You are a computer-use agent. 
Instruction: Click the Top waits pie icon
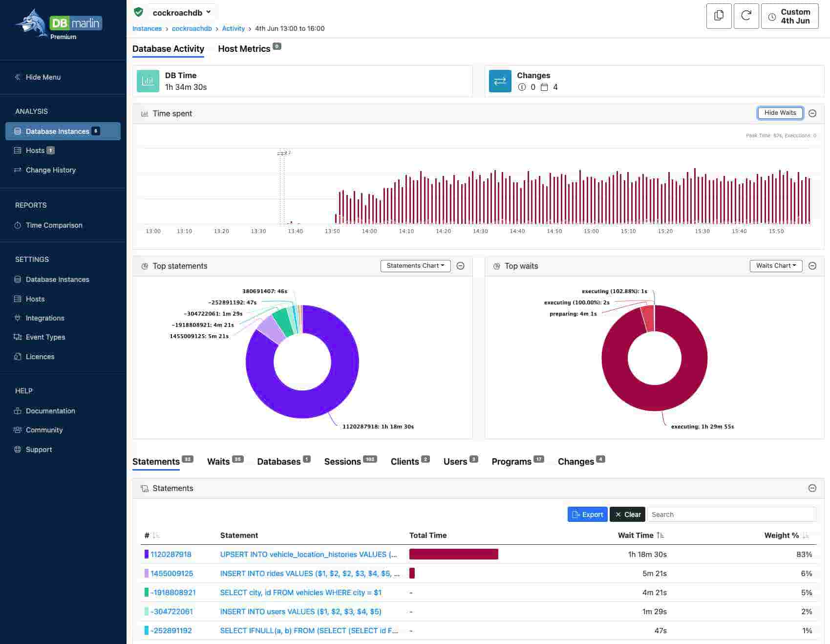(x=497, y=266)
